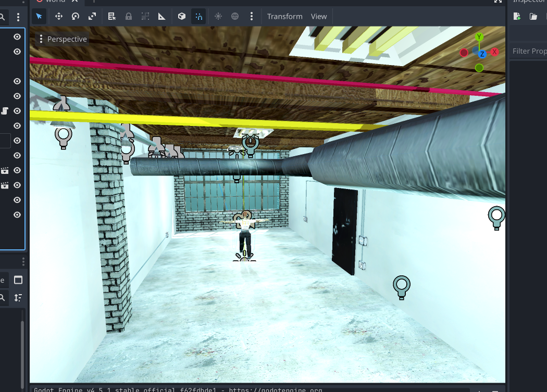
Task: Click the red X axis gizmo handle
Action: (x=495, y=52)
